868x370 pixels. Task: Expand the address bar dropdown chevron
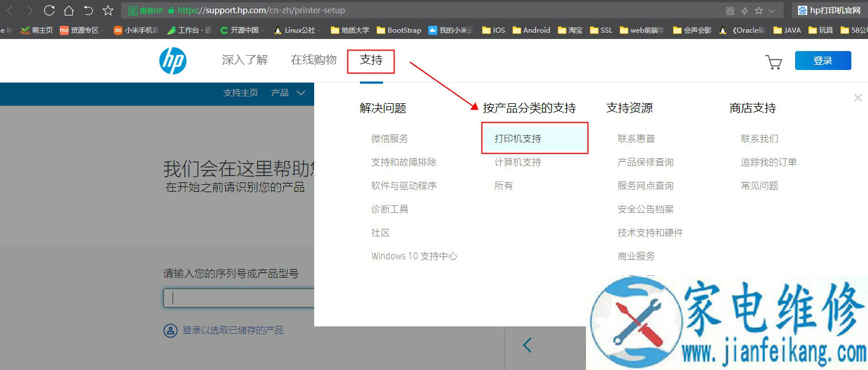pyautogui.click(x=772, y=11)
